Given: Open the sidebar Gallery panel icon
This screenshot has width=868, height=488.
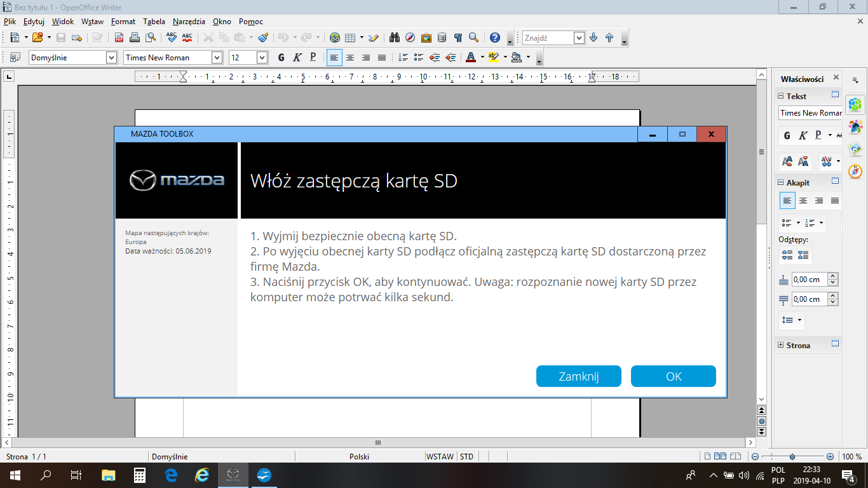Looking at the screenshot, I should [x=855, y=149].
